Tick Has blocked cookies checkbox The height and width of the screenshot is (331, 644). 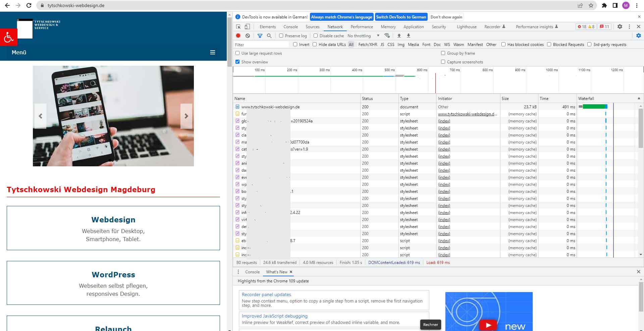pos(503,44)
